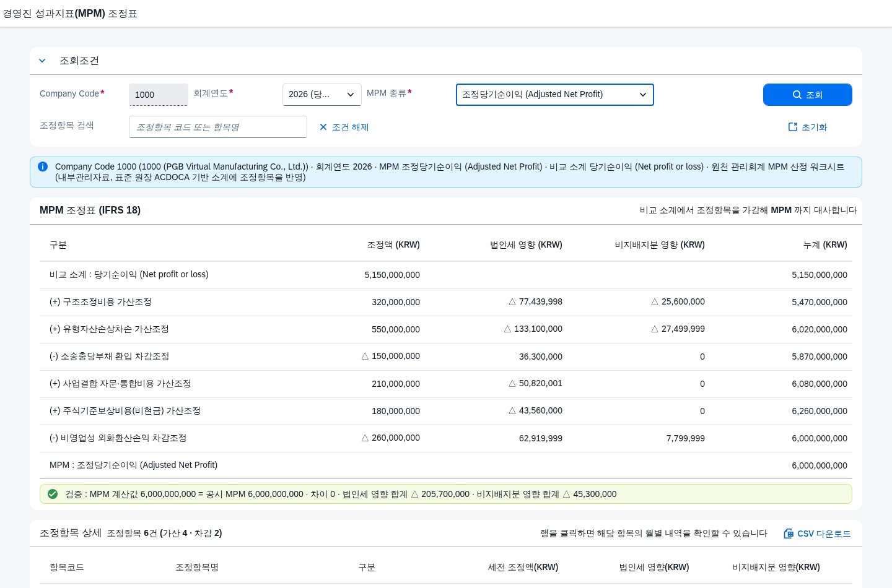The width and height of the screenshot is (892, 588).
Task: Click 구분 column header in MPM 조정표
Action: pos(58,245)
